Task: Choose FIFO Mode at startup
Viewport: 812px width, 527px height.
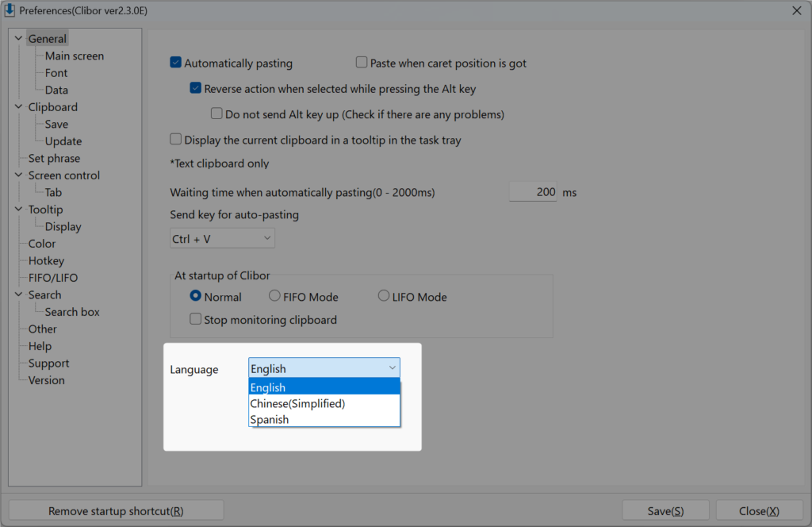Action: pos(274,296)
